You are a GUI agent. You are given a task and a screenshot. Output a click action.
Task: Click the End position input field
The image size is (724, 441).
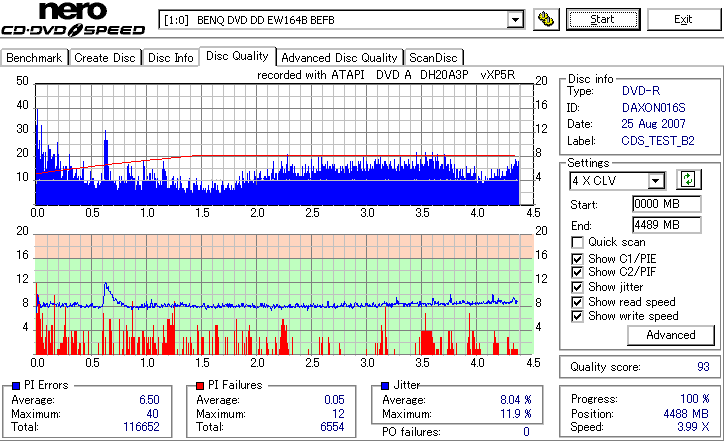(x=666, y=225)
